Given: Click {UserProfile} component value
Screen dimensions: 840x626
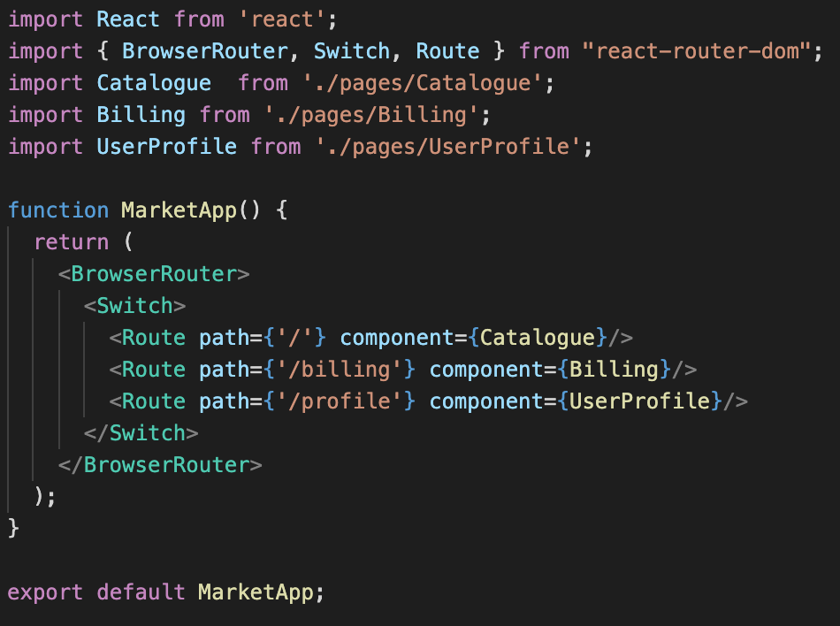Looking at the screenshot, I should (639, 401).
